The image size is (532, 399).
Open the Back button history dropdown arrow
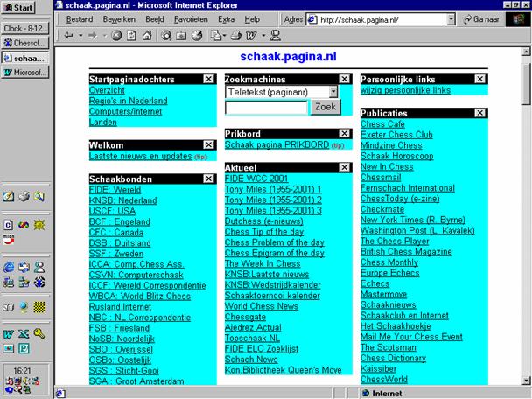80,36
